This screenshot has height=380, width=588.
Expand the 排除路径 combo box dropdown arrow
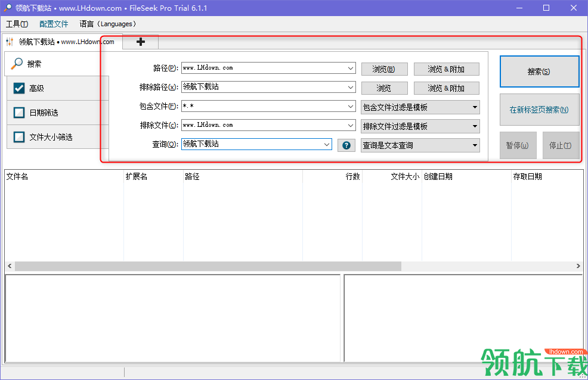350,87
